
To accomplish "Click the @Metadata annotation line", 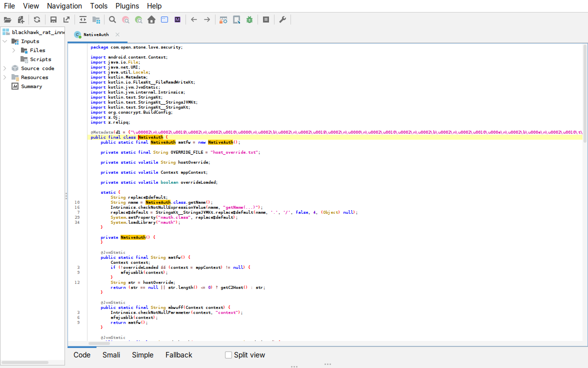I will (x=336, y=132).
